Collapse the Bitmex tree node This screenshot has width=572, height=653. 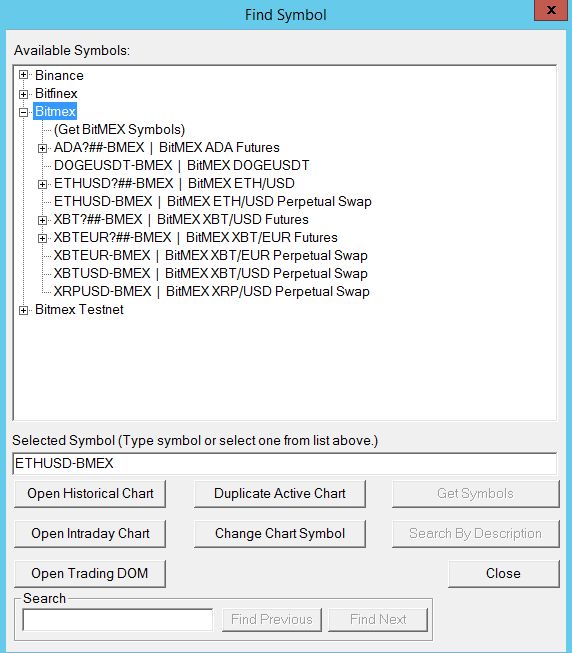click(24, 112)
